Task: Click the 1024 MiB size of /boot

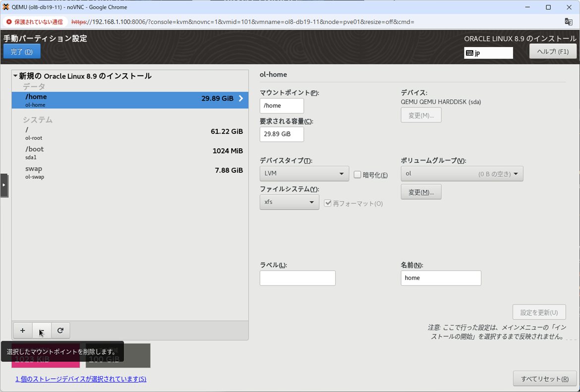Action: (x=228, y=151)
